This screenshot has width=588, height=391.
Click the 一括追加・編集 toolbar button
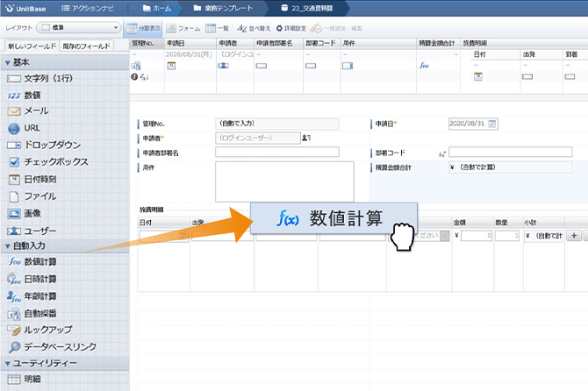(x=336, y=28)
